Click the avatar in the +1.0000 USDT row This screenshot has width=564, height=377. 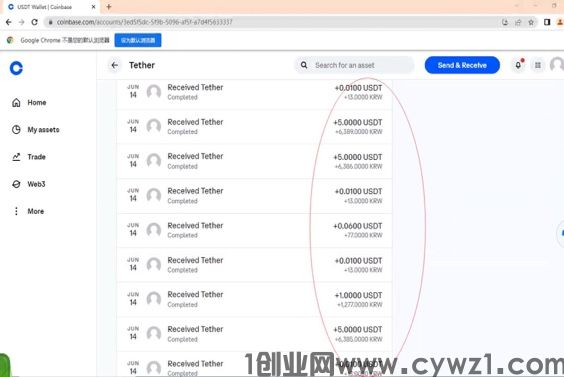[154, 299]
